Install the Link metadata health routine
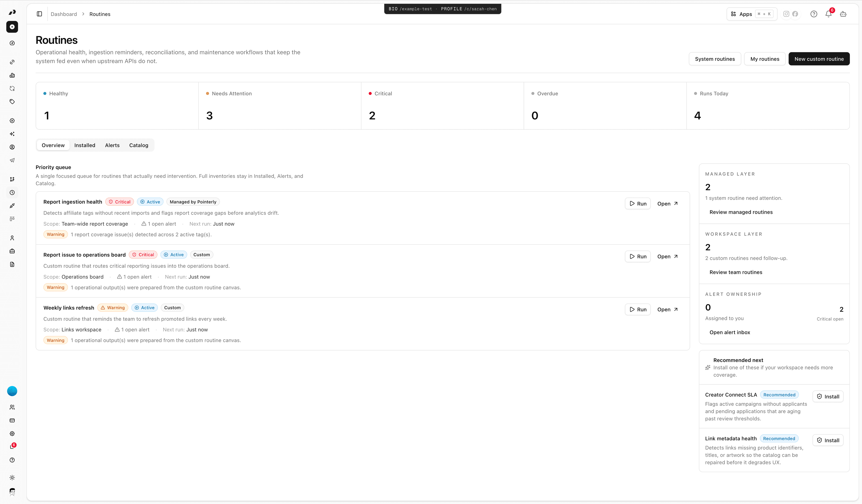Viewport: 862px width, 504px height. pos(828,441)
